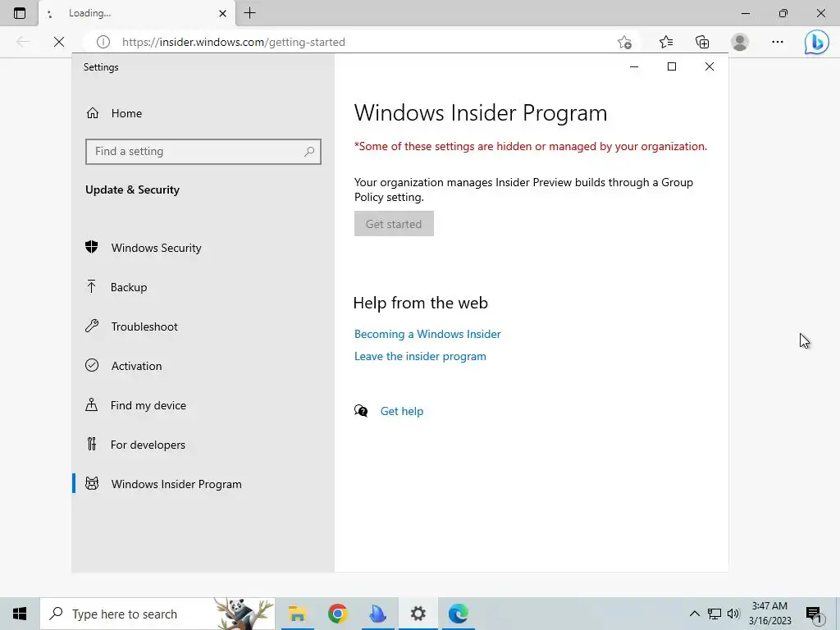Click the checkmark icon beside Activation
This screenshot has height=630, width=840.
pos(92,365)
